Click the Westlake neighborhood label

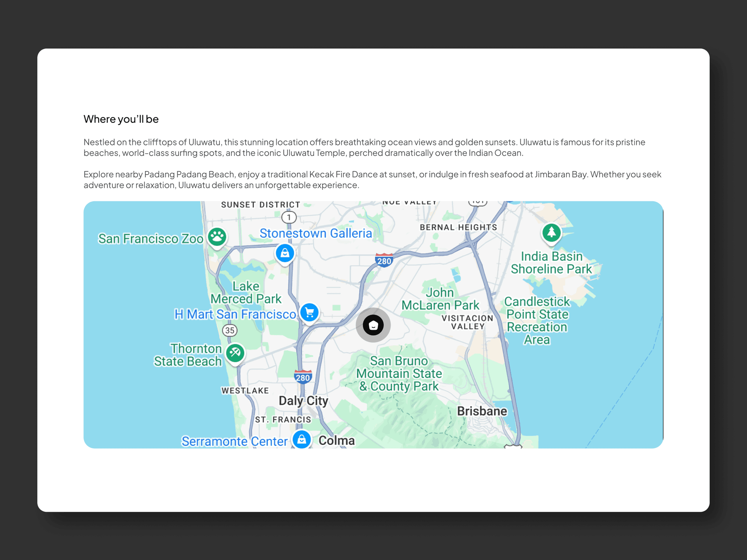click(x=245, y=390)
